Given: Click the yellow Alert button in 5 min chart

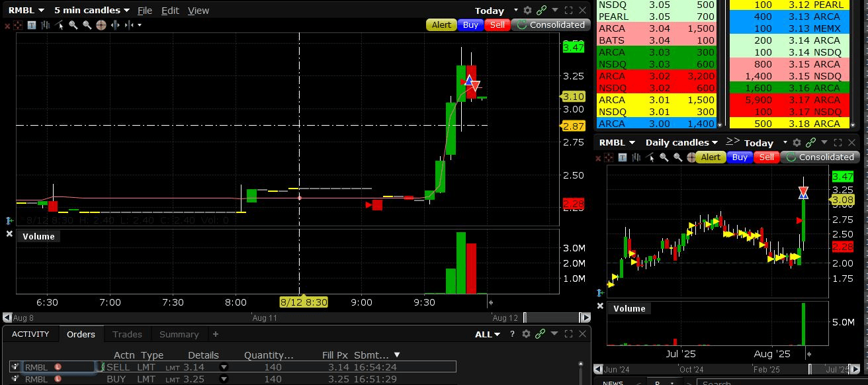Looking at the screenshot, I should [x=441, y=24].
